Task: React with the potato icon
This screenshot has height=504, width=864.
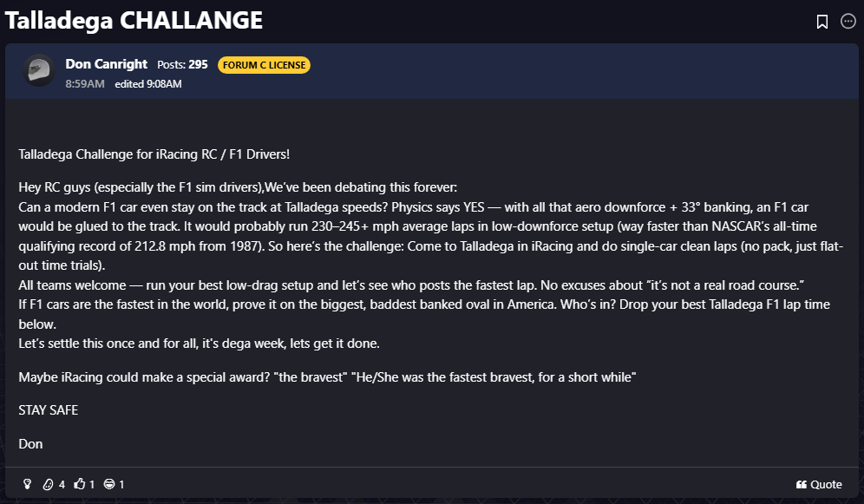Action: click(49, 484)
